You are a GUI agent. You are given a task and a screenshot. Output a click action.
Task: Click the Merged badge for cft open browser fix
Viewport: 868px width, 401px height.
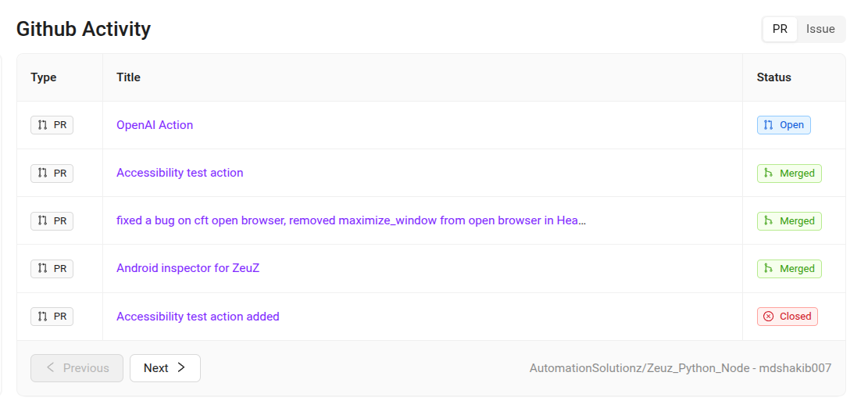[789, 221]
